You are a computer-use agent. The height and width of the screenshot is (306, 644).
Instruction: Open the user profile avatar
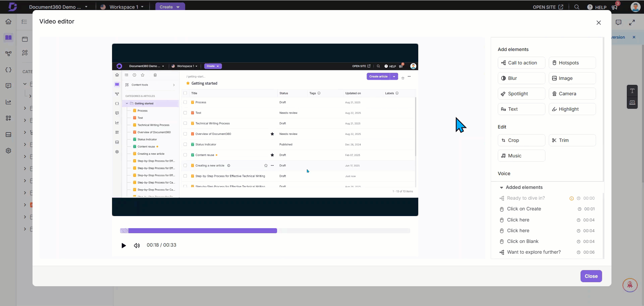[635, 7]
